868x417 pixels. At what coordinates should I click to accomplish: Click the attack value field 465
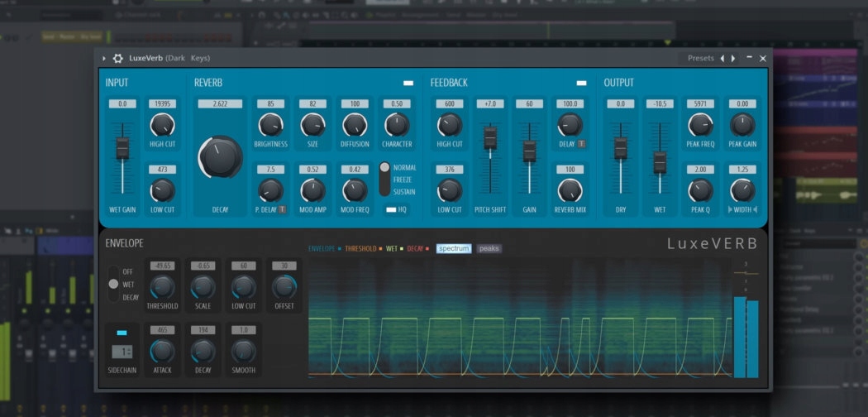click(x=162, y=330)
